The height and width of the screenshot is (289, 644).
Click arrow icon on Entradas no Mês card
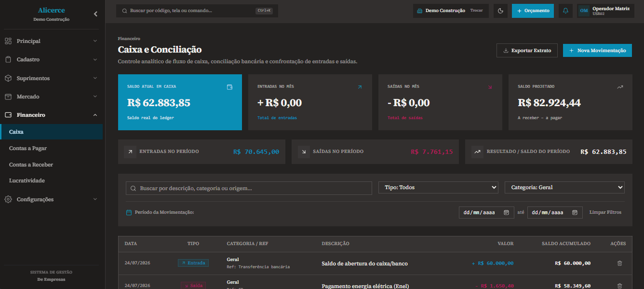[x=359, y=87]
